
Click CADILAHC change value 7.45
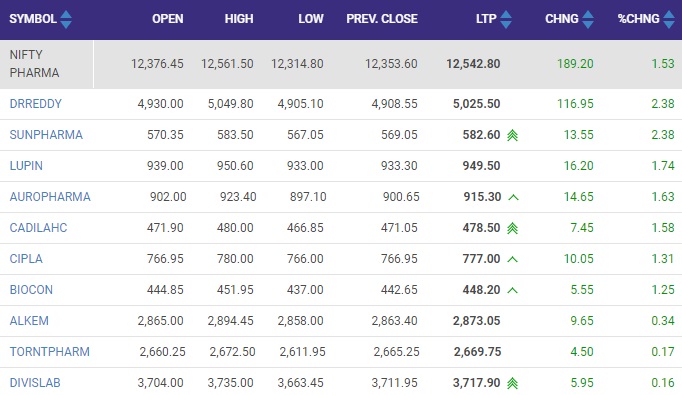pyautogui.click(x=582, y=228)
